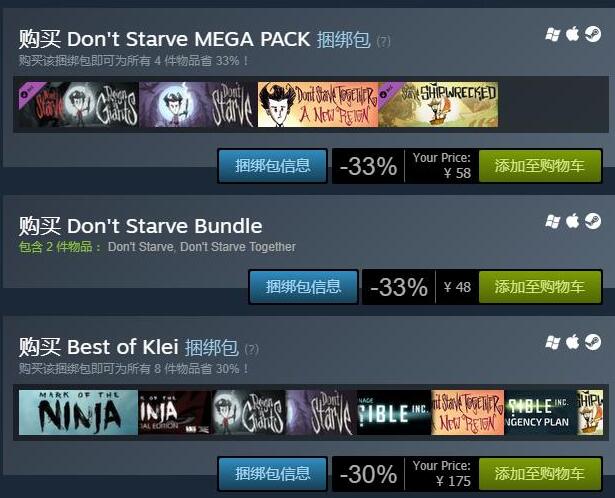Viewport: 615px width, 498px height.
Task: Add Best of Klei bundle to cart
Action: click(540, 473)
